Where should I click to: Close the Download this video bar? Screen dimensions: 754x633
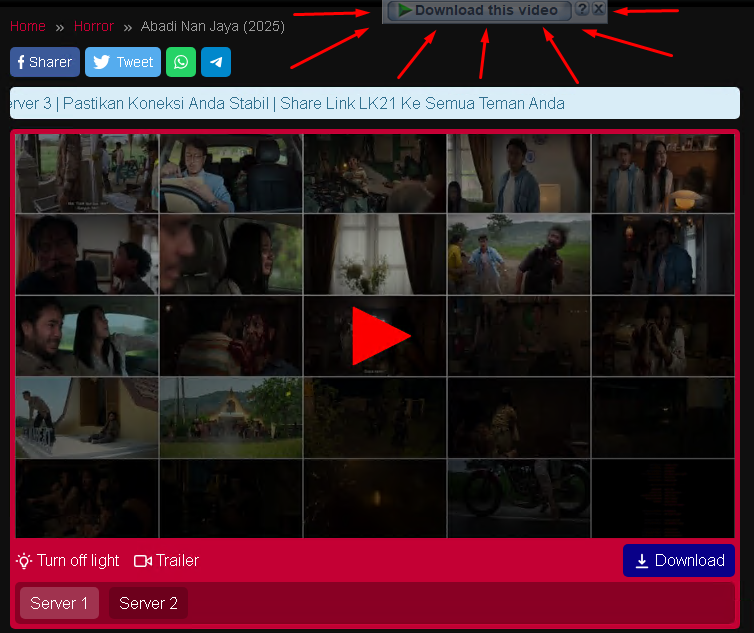click(598, 10)
